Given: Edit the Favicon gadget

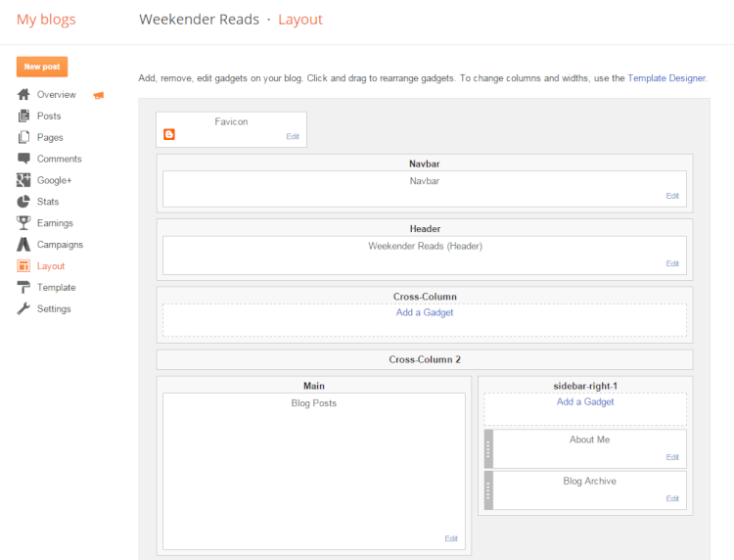Looking at the screenshot, I should pyautogui.click(x=293, y=136).
